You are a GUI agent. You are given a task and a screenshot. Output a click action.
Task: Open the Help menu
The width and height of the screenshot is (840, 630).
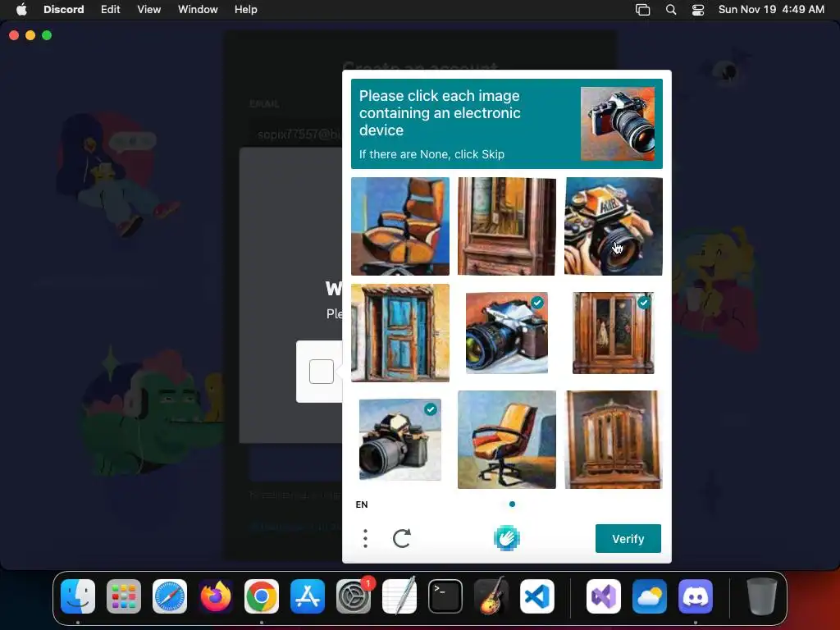point(246,10)
